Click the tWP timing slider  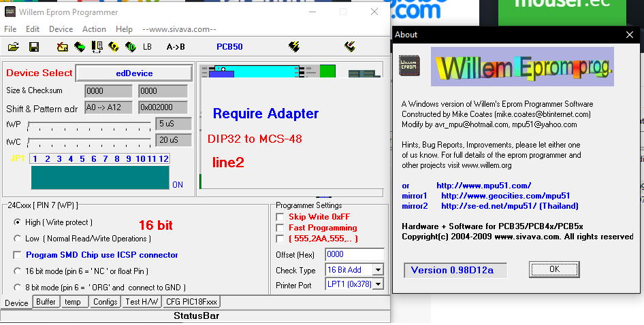pyautogui.click(x=90, y=125)
